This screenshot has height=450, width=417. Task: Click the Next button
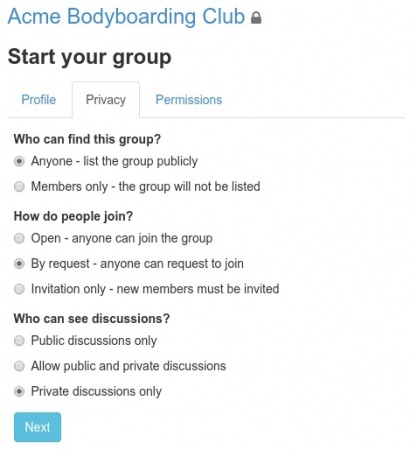coord(37,427)
